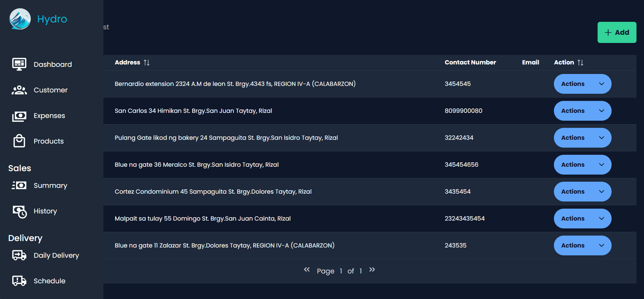Expand Actions dropdown for Bernardio extension row
The height and width of the screenshot is (299, 644).
[x=583, y=84]
